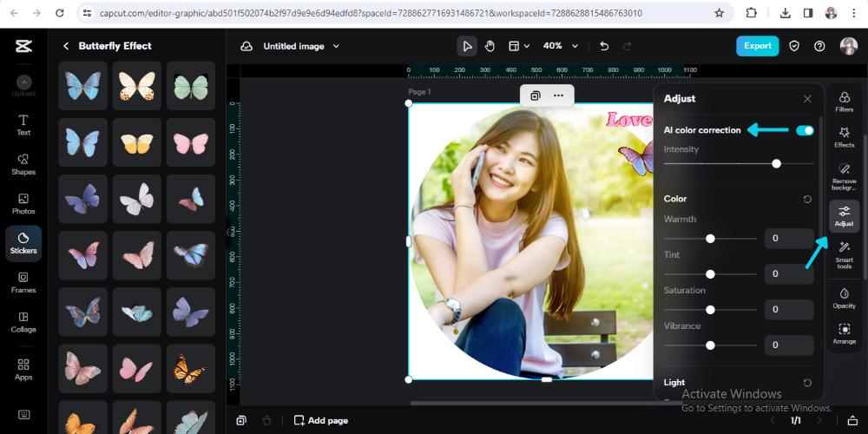Click the Saturation slider handle

pos(710,310)
